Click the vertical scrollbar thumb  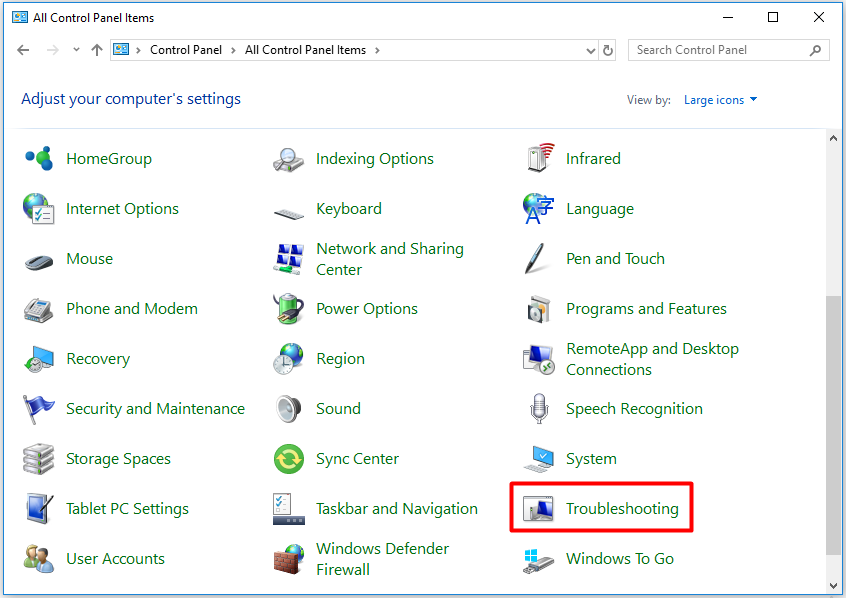click(833, 425)
